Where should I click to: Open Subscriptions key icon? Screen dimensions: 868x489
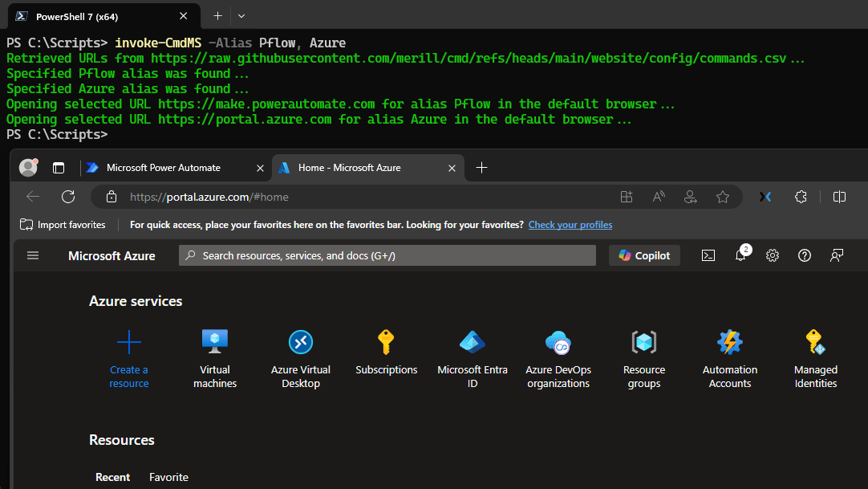(x=386, y=342)
